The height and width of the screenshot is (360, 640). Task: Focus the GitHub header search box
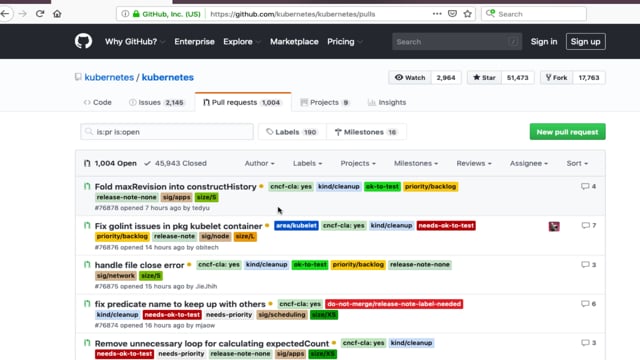(x=457, y=42)
